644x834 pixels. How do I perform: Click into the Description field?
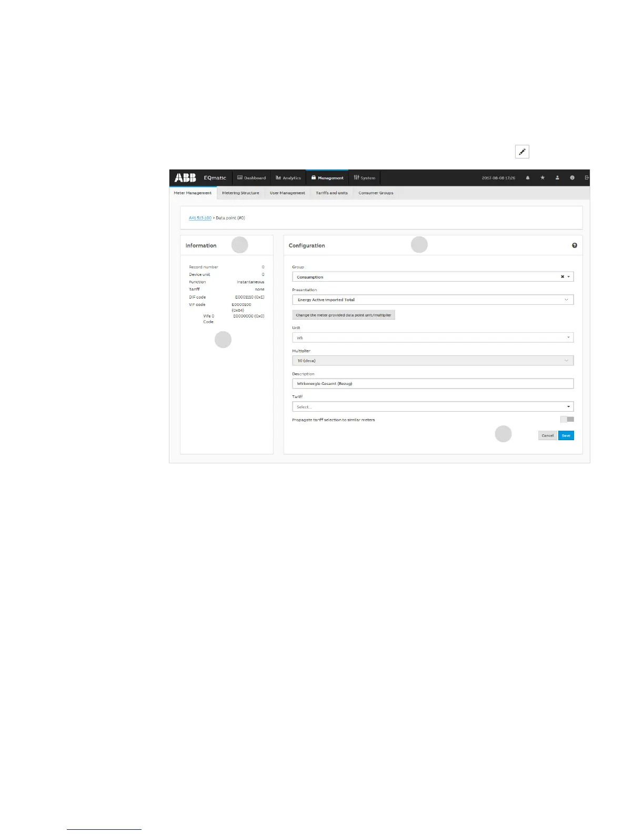click(432, 383)
